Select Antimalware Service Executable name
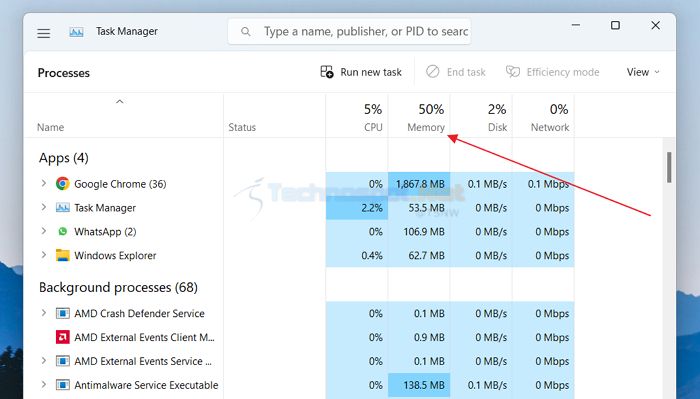This screenshot has width=700, height=399. coord(146,385)
